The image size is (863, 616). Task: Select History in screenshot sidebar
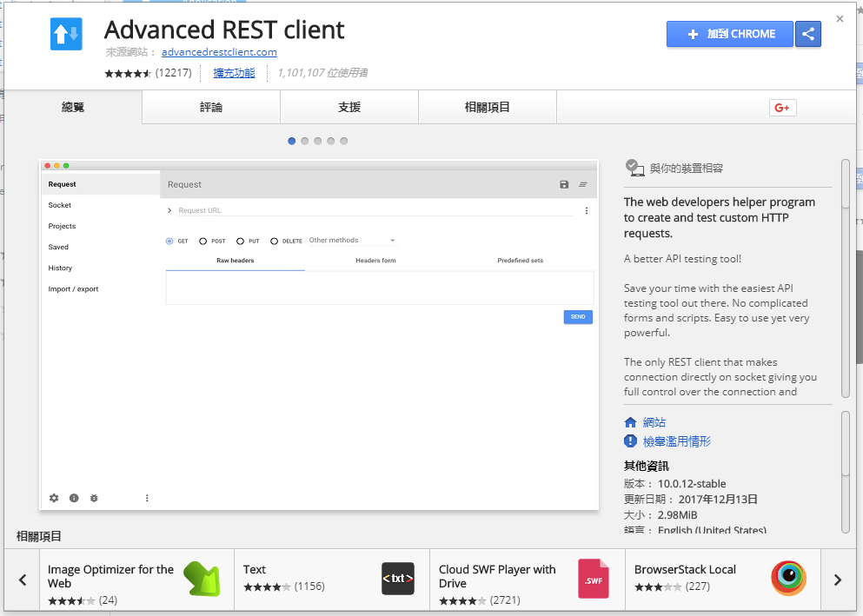[60, 268]
